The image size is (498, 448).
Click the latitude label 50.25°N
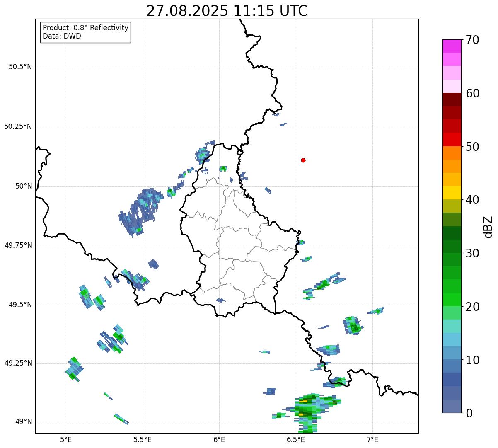[x=18, y=126]
